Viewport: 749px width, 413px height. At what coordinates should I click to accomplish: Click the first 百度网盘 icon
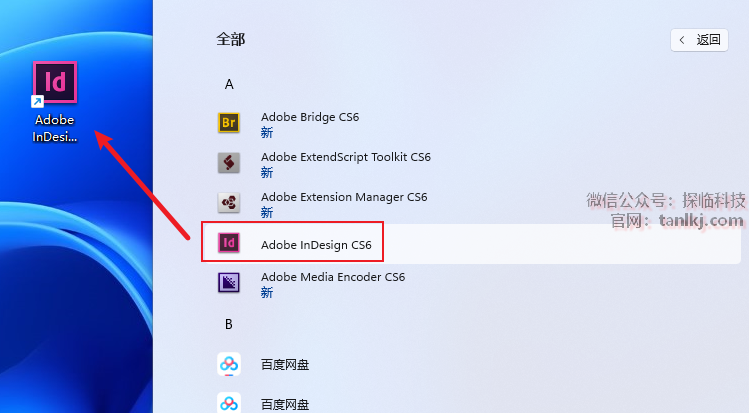tap(229, 364)
